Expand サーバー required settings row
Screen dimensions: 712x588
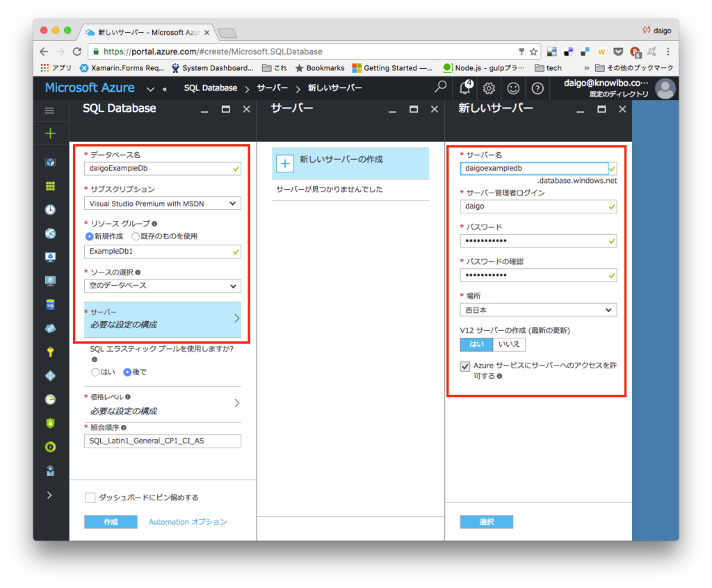pos(163,320)
